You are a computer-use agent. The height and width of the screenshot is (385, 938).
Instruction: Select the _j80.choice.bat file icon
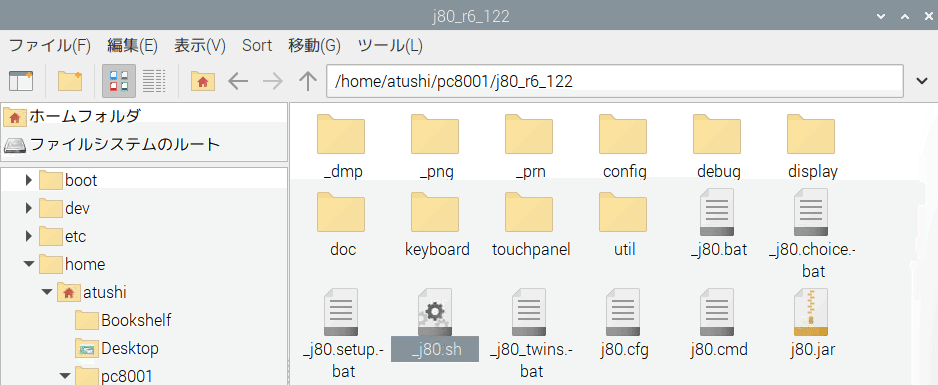click(x=811, y=212)
